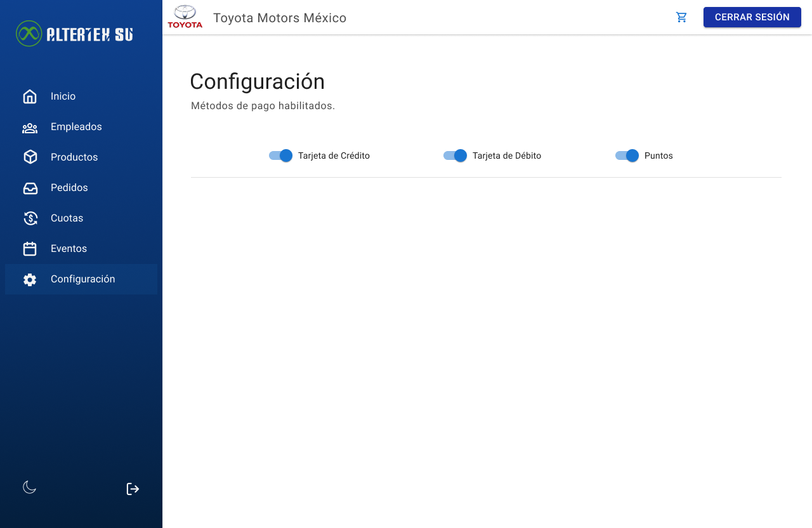Open the Productos section
The width and height of the screenshot is (812, 528).
pyautogui.click(x=81, y=157)
